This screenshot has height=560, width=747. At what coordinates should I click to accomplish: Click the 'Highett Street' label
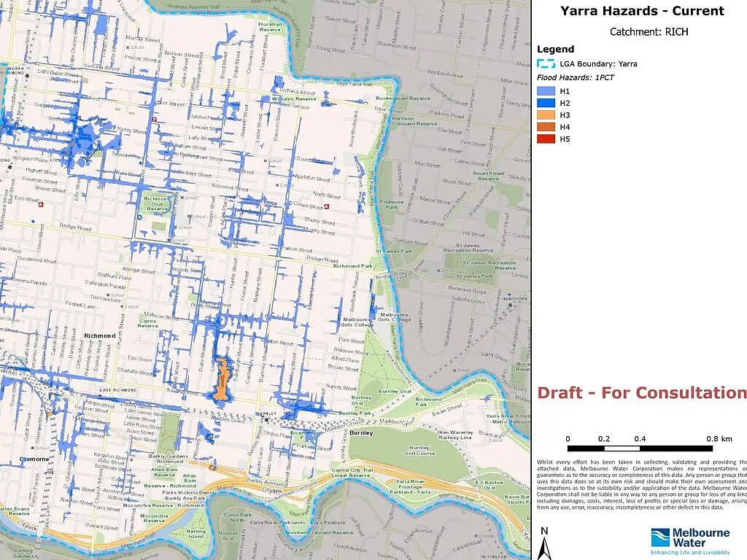pos(41,171)
